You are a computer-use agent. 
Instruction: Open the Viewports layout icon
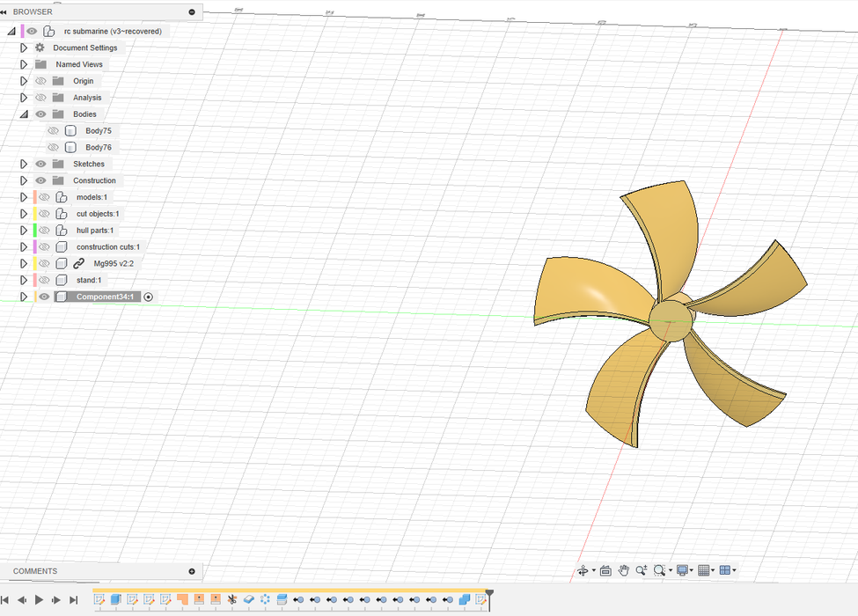click(x=725, y=570)
